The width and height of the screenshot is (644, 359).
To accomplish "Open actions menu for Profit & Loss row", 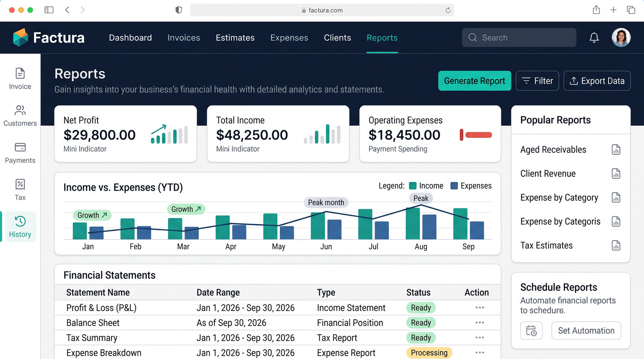I will coord(479,308).
